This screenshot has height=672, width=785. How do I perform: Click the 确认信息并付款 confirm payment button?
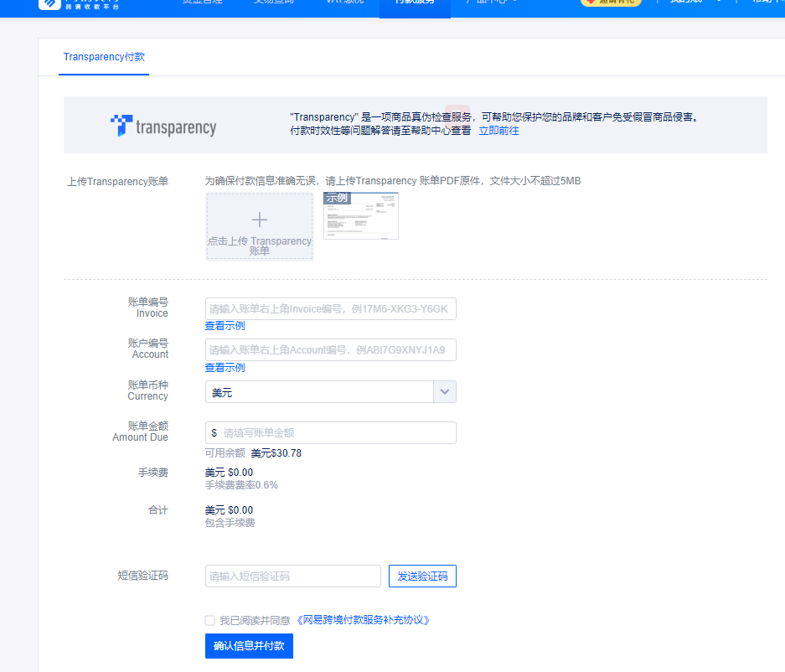click(x=249, y=645)
